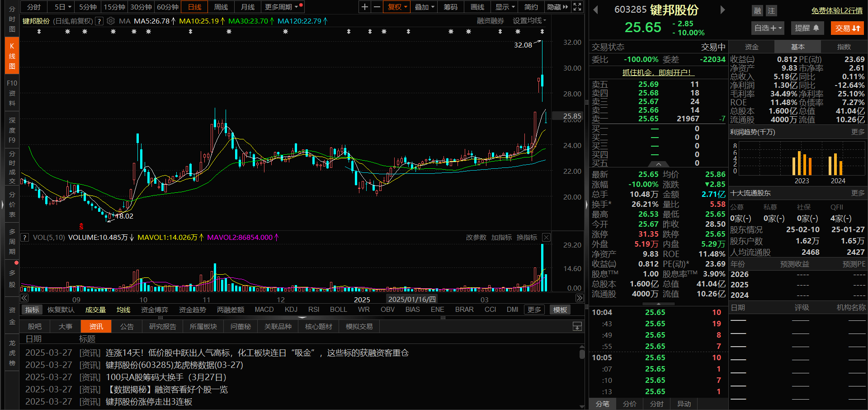
Task: Toggle 资金博弈 indicator
Action: tap(155, 310)
